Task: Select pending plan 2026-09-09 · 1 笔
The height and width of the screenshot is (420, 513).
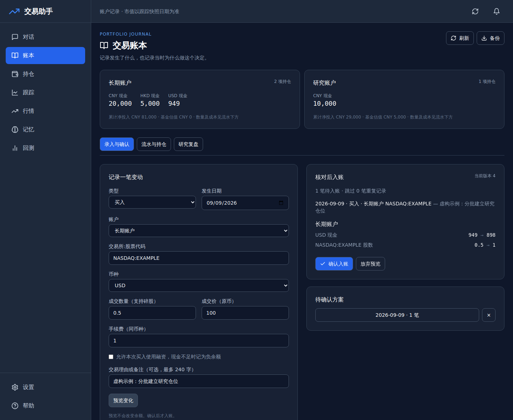Action: pos(397,315)
